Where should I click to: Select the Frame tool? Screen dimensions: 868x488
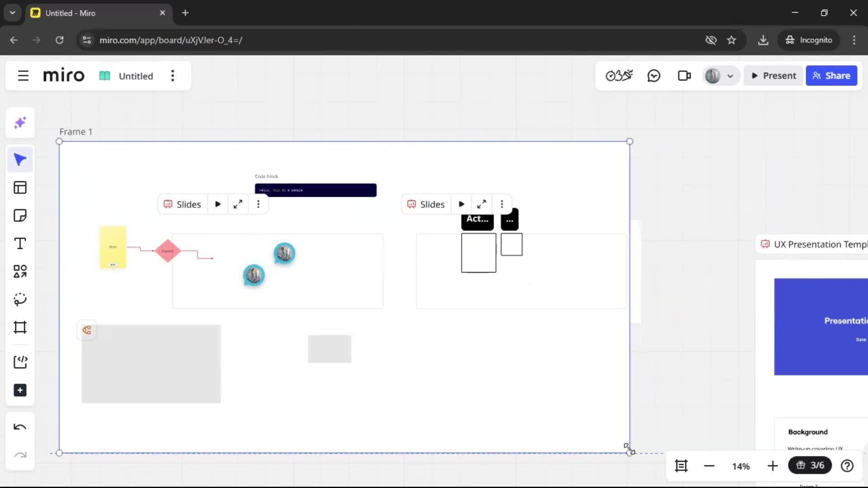click(x=20, y=327)
